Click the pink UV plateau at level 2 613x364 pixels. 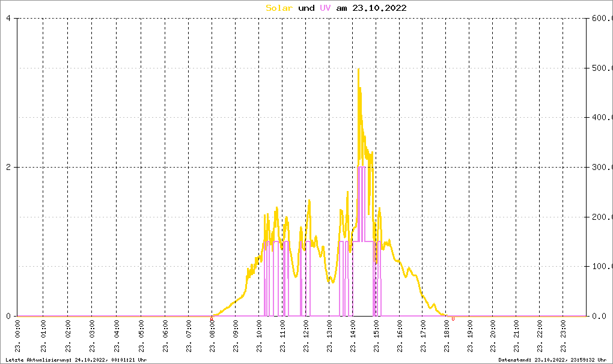coord(362,167)
